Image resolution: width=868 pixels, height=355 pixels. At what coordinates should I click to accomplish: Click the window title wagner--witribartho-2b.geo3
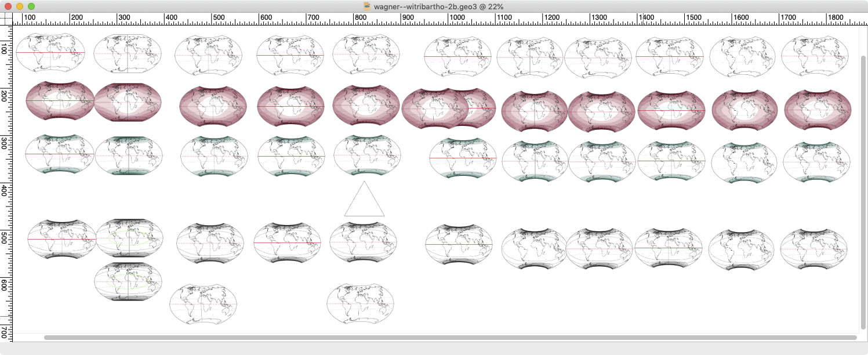coord(438,6)
